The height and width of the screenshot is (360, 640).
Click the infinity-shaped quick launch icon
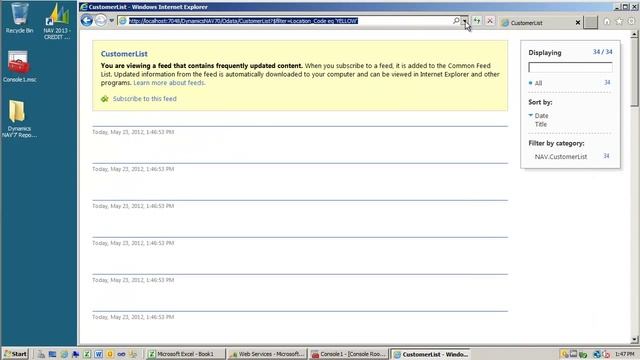tap(121, 354)
